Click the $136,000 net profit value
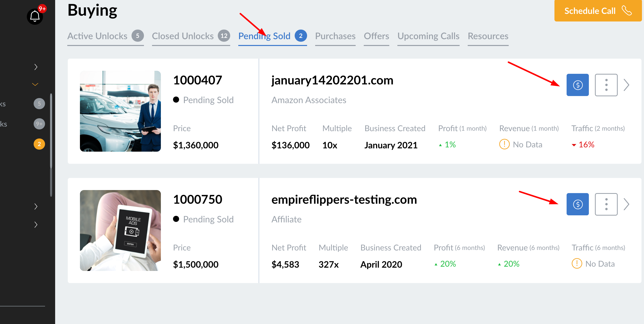644x324 pixels. pos(291,145)
